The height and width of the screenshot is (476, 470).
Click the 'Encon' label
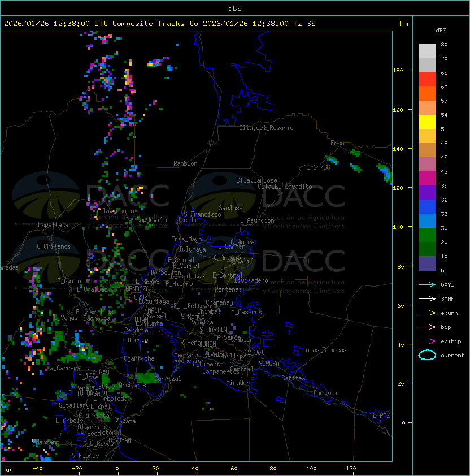(x=339, y=143)
